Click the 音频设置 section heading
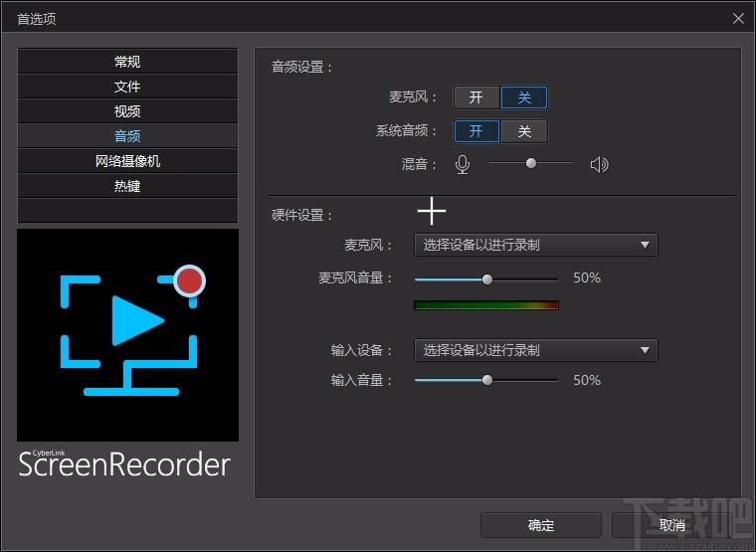756x552 pixels. click(301, 67)
